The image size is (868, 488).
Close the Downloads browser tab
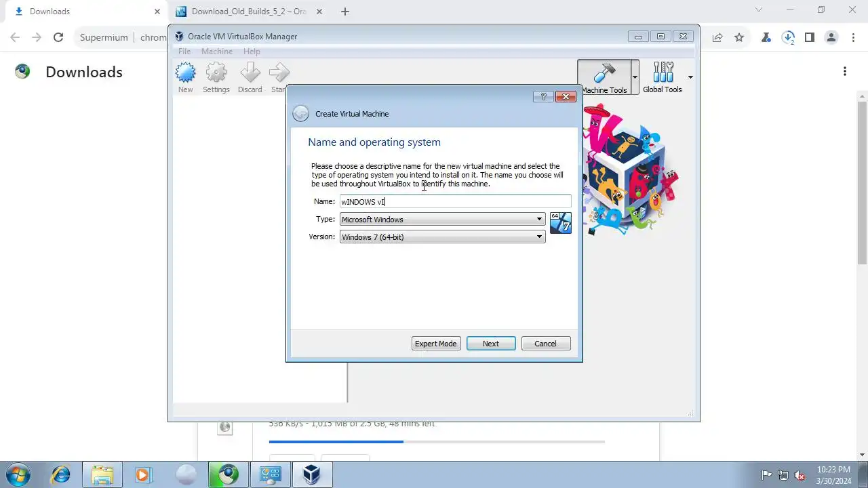click(157, 12)
